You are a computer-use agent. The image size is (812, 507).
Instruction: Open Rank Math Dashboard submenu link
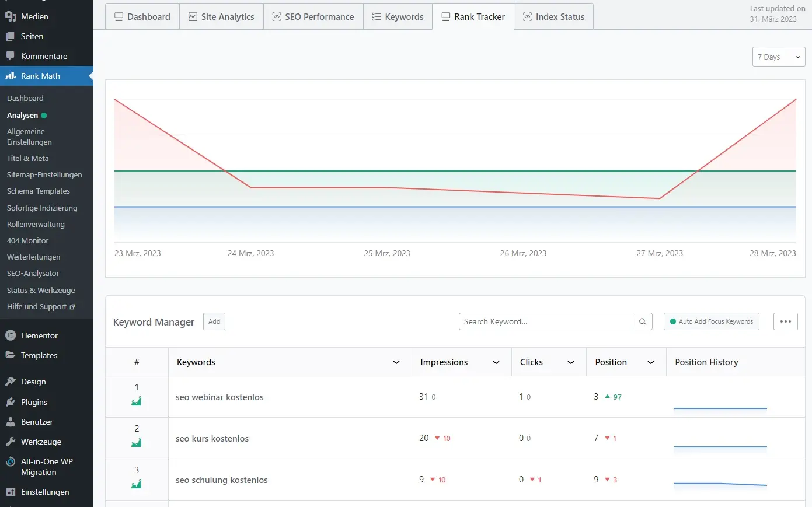click(x=25, y=98)
